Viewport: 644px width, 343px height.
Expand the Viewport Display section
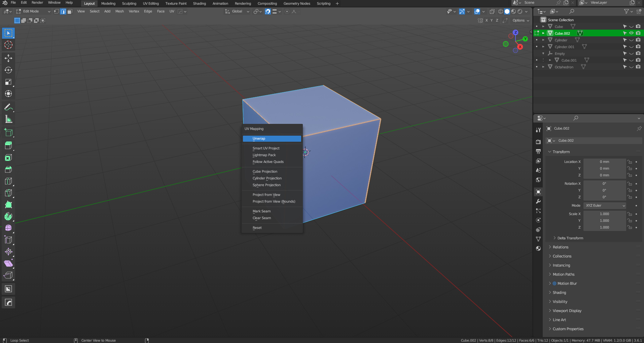tap(567, 311)
